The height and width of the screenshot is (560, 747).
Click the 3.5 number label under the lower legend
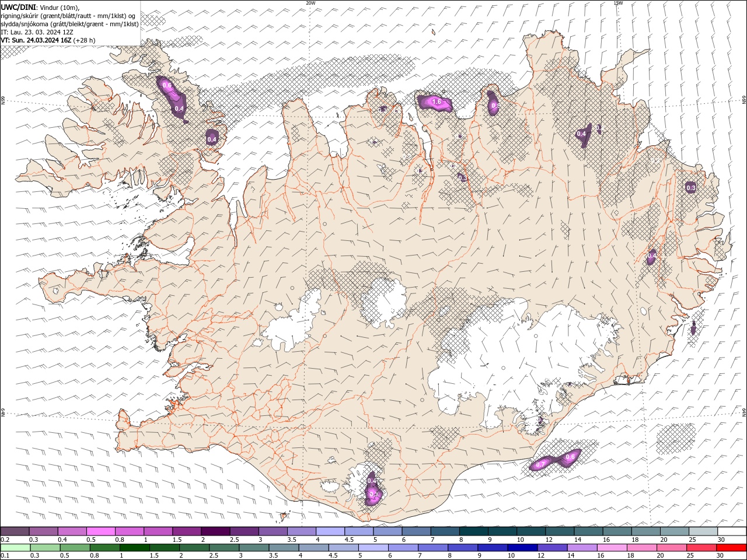pyautogui.click(x=274, y=556)
